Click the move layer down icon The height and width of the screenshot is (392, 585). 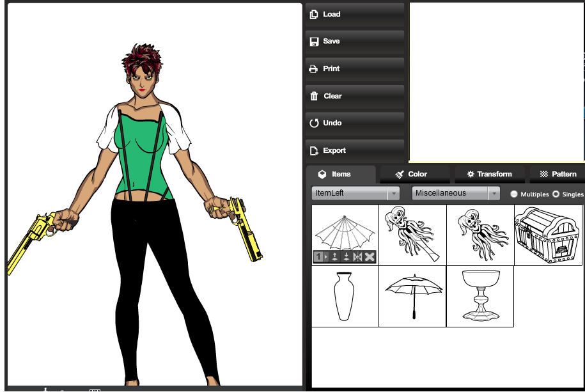[x=346, y=257]
